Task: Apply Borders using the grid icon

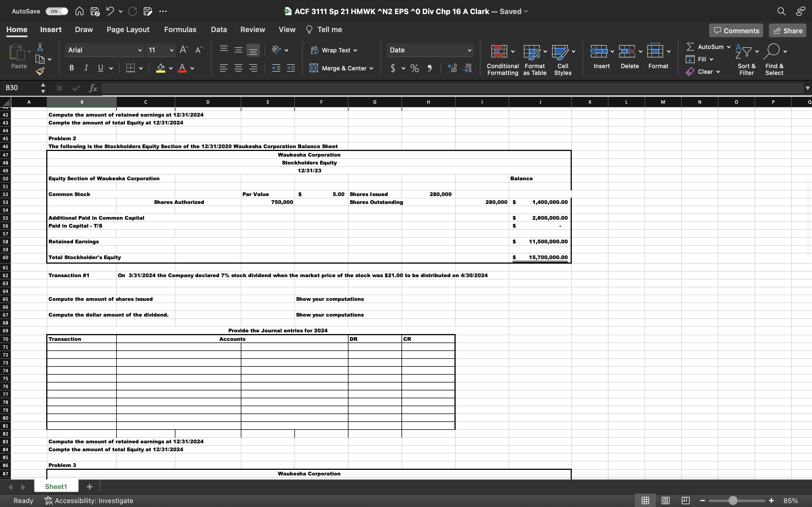Action: pyautogui.click(x=131, y=68)
